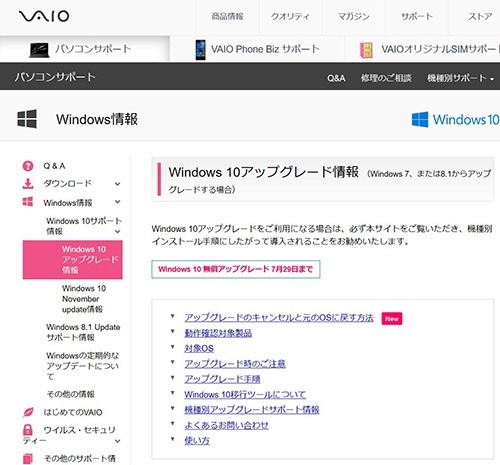
Task: Click the Windows情報 page title
Action: click(97, 119)
